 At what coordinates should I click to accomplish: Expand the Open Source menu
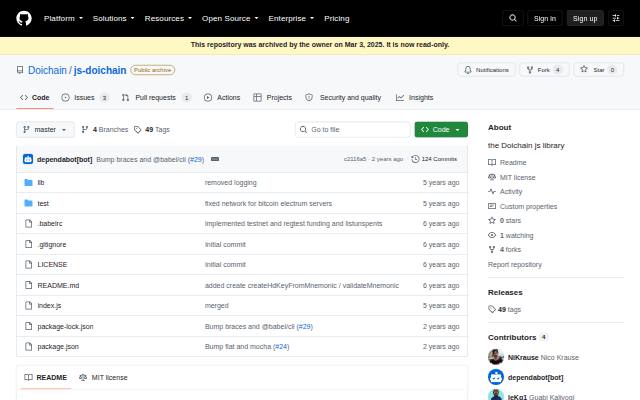pyautogui.click(x=230, y=18)
